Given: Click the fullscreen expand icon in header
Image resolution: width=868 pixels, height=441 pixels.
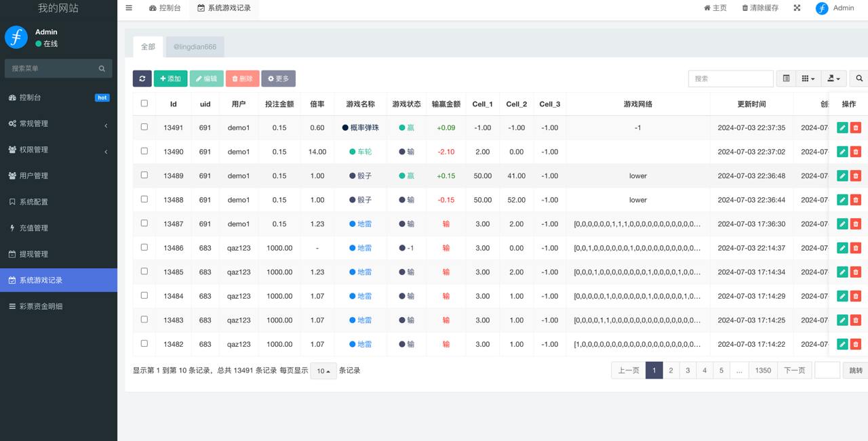Looking at the screenshot, I should coord(797,8).
